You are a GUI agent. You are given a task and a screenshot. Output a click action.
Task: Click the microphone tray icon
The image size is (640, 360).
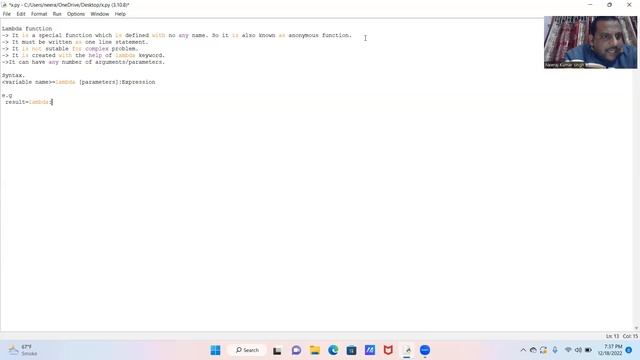pos(555,350)
